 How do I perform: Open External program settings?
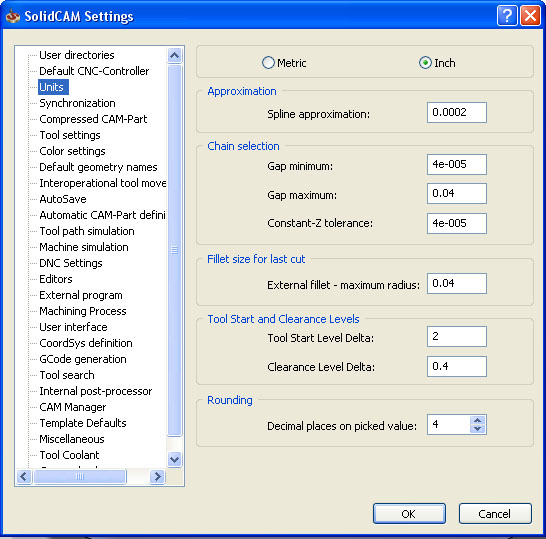pyautogui.click(x=81, y=295)
